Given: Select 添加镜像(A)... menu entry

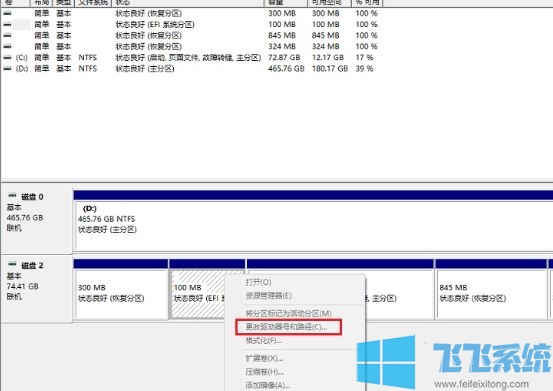Looking at the screenshot, I should click(268, 385).
